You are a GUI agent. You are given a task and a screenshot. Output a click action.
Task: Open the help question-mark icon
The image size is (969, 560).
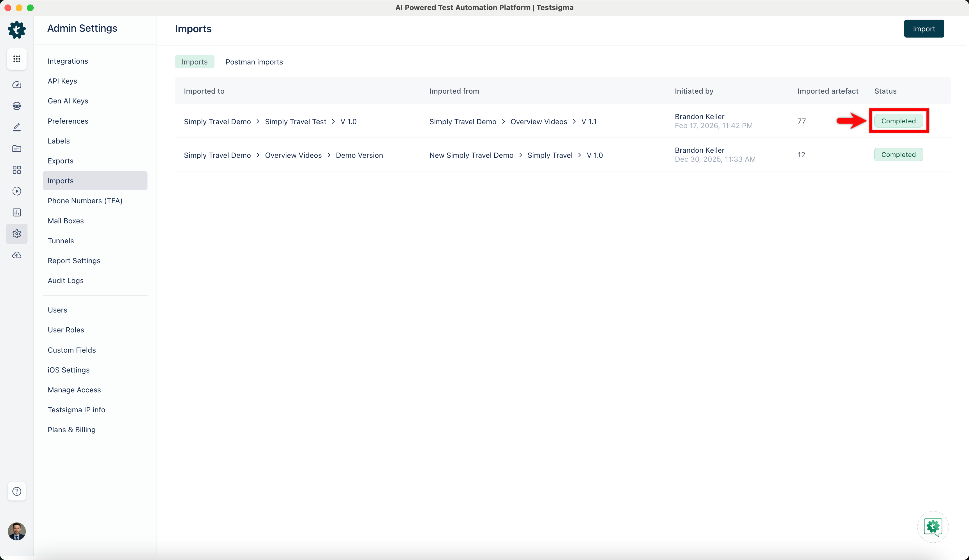pyautogui.click(x=17, y=491)
